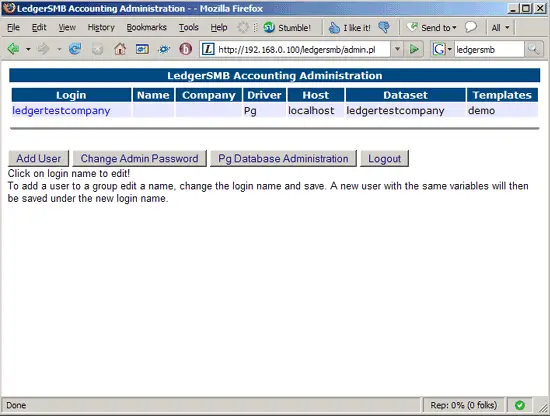Close the Firefox window
The height and width of the screenshot is (416, 550).
pos(540,8)
